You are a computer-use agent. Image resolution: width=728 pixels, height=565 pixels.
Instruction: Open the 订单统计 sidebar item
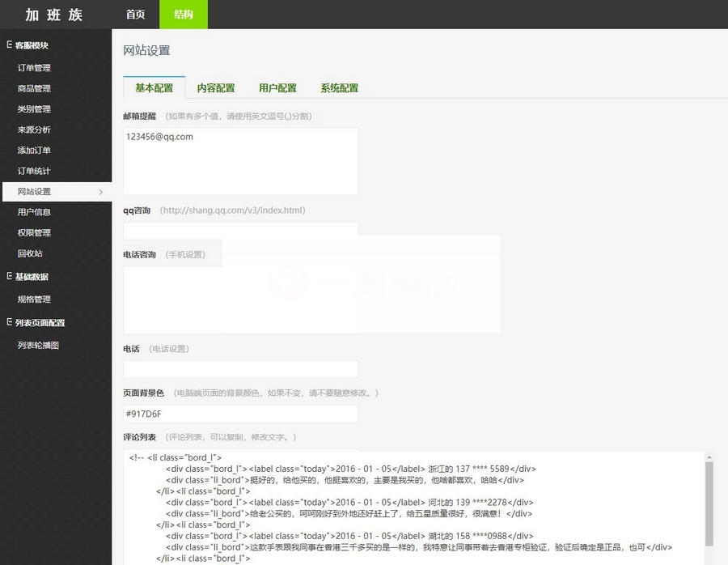[x=33, y=171]
